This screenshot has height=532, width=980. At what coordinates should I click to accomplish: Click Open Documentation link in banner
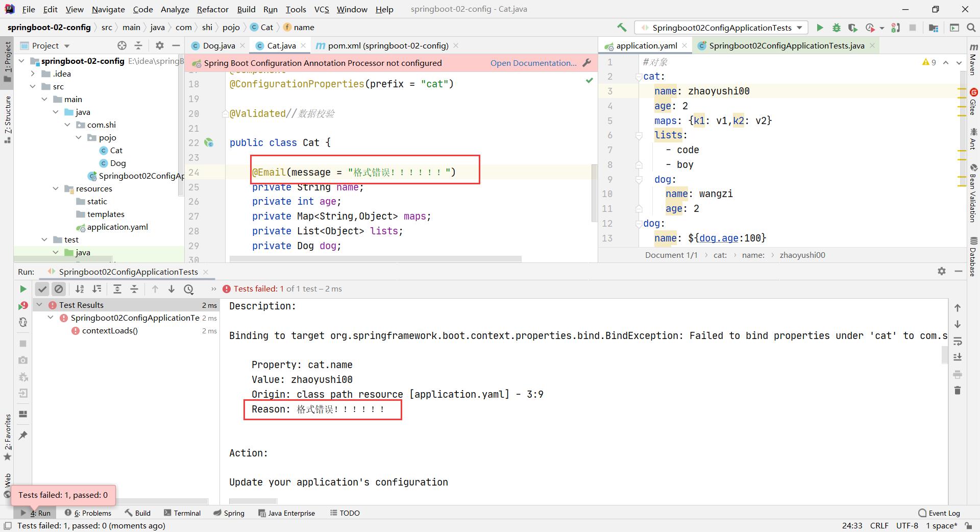[533, 63]
